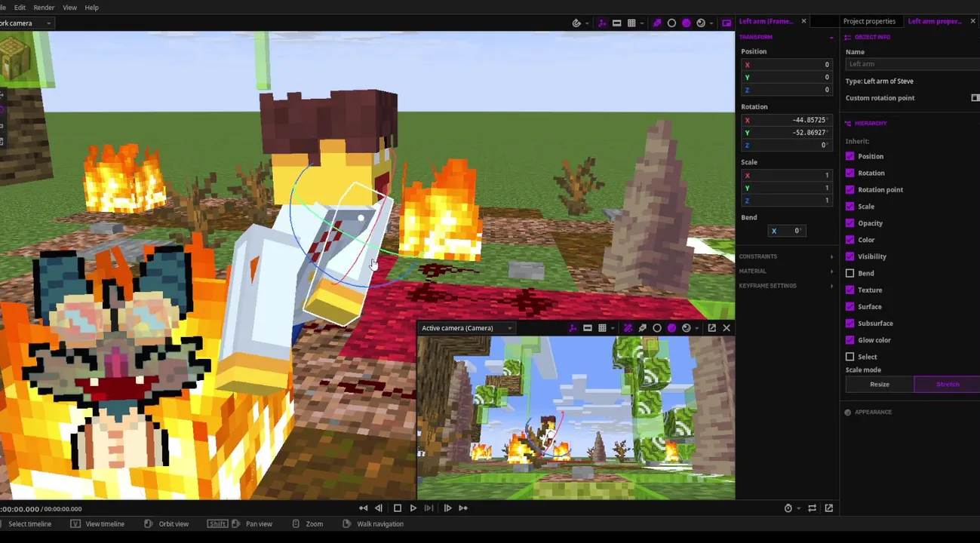Expand the Material section

pyautogui.click(x=787, y=271)
